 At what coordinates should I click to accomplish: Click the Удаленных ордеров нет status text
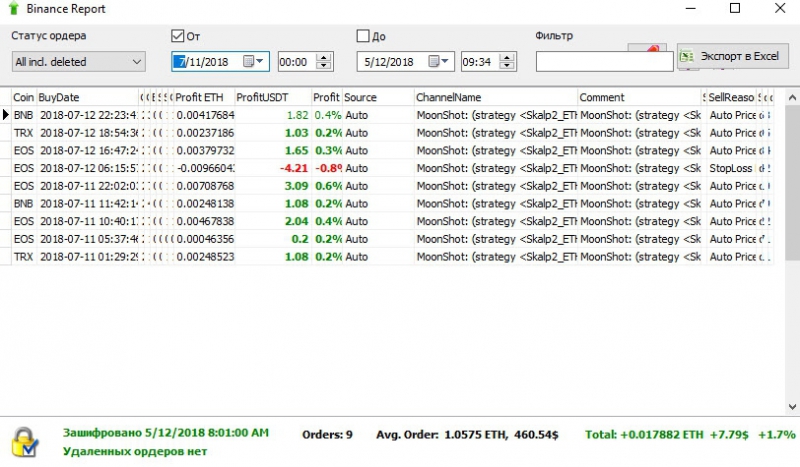135,451
